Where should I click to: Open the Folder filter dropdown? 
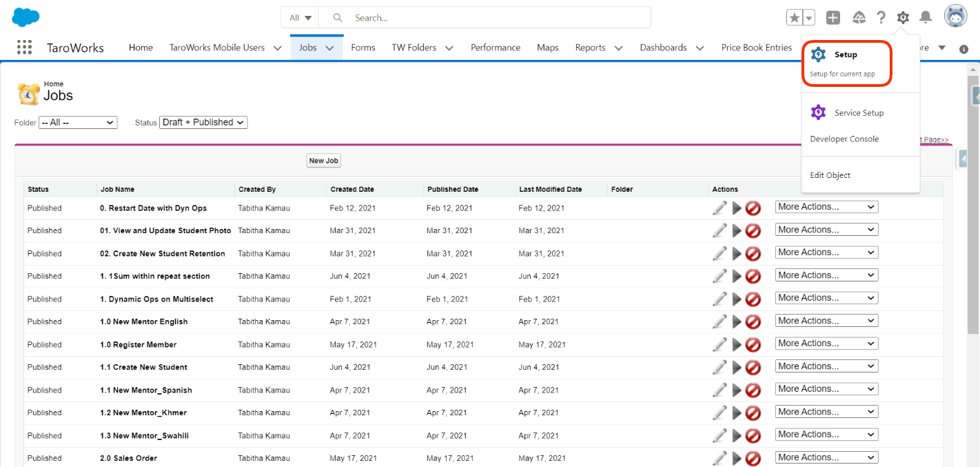[x=78, y=122]
